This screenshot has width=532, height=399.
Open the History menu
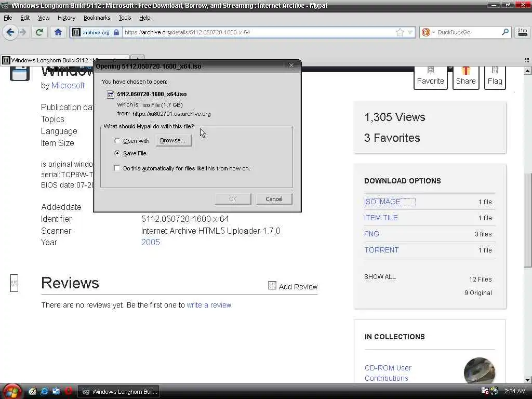pos(66,18)
